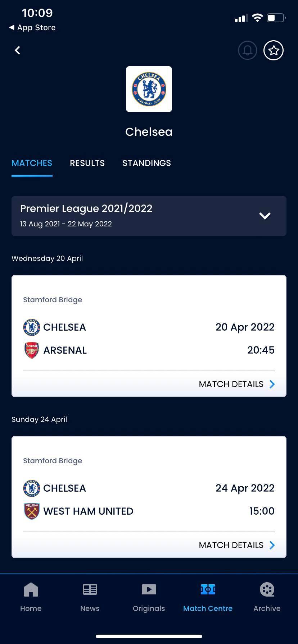Expand the Premier League 2021/2022 season dropdown

[x=265, y=216]
